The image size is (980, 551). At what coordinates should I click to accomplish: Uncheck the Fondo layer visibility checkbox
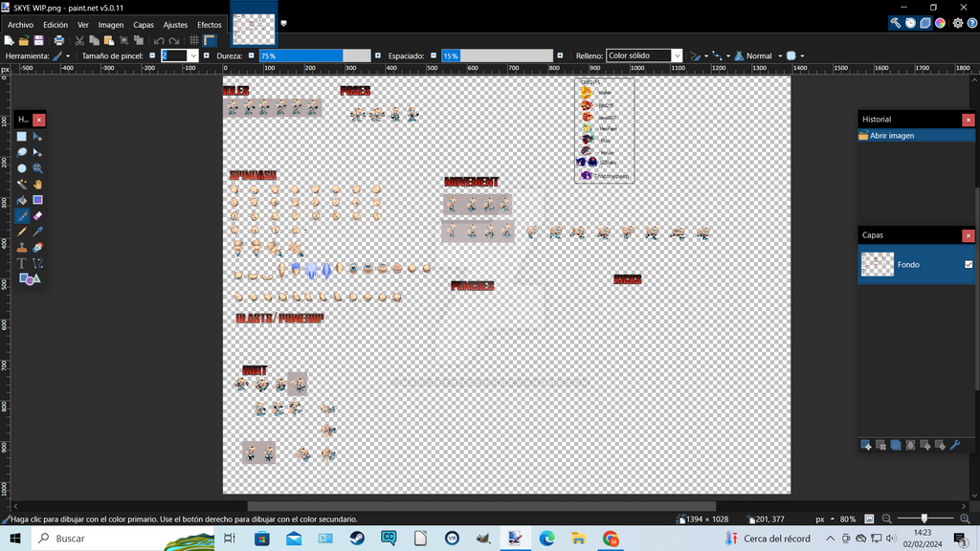pos(969,264)
